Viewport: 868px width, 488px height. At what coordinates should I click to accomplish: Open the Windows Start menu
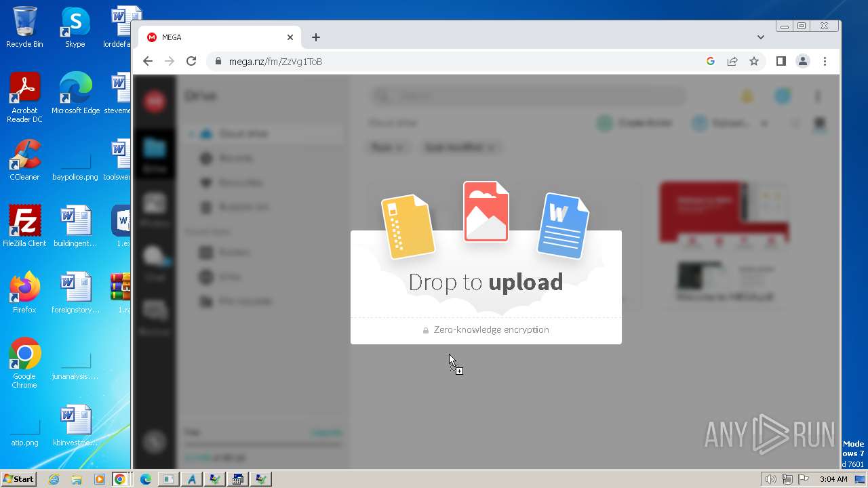[19, 479]
